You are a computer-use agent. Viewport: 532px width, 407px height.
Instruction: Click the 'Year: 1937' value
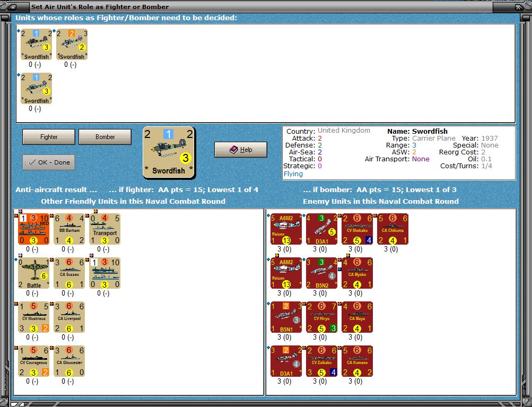coord(479,138)
